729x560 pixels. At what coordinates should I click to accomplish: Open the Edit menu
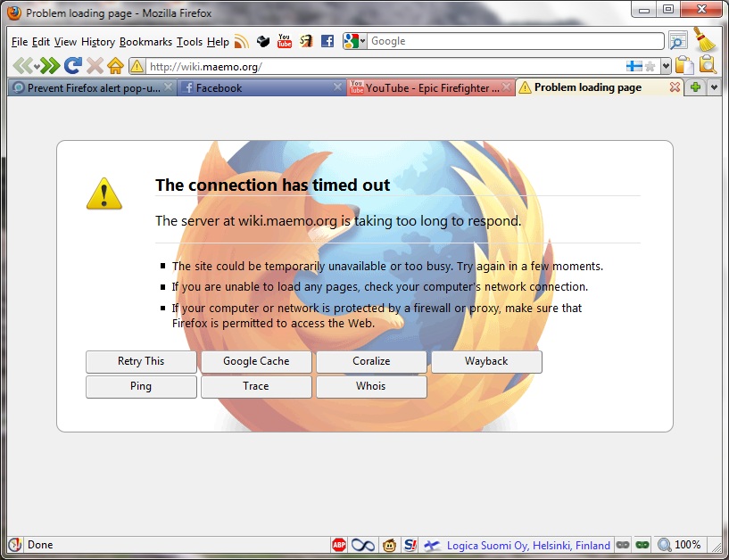(x=40, y=42)
